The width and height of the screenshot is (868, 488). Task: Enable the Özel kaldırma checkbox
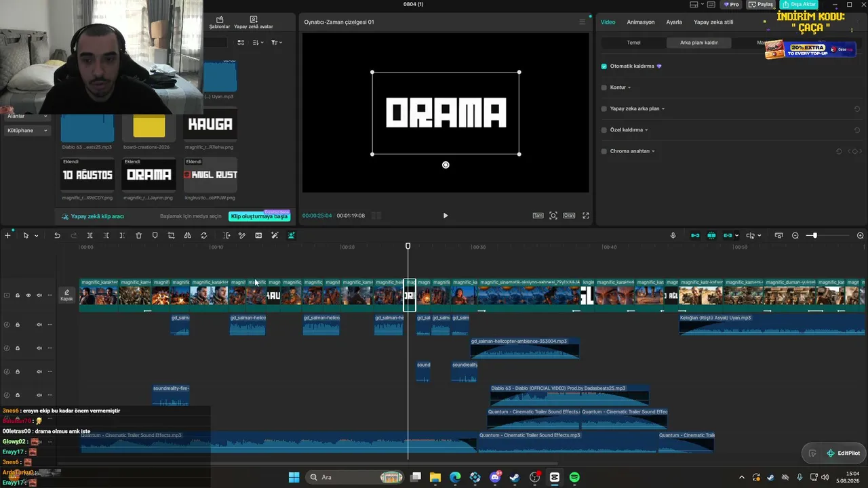point(604,129)
